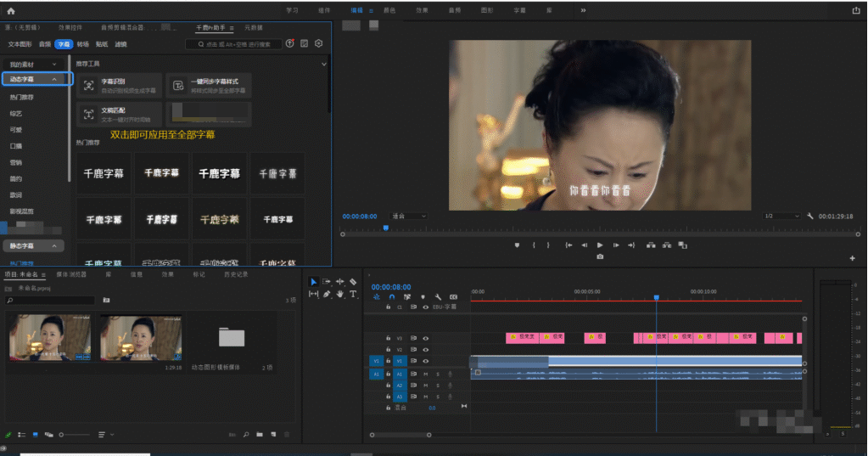Image resolution: width=868 pixels, height=456 pixels.
Task: Click the home icon at top left
Action: [11, 10]
